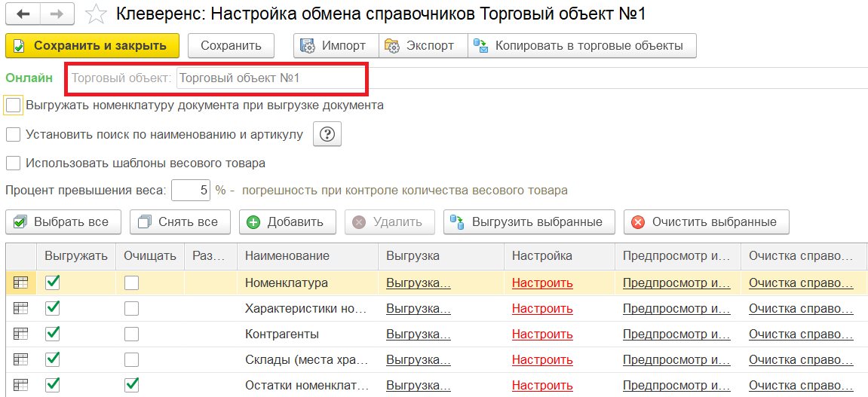This screenshot has height=397, width=868.
Task: Click Сохранить и закрыть button
Action: (93, 46)
